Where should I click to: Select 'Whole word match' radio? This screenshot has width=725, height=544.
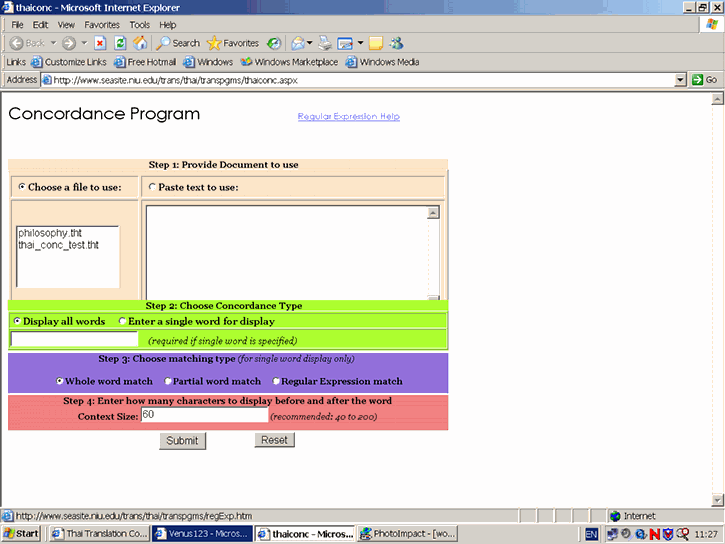[60, 381]
